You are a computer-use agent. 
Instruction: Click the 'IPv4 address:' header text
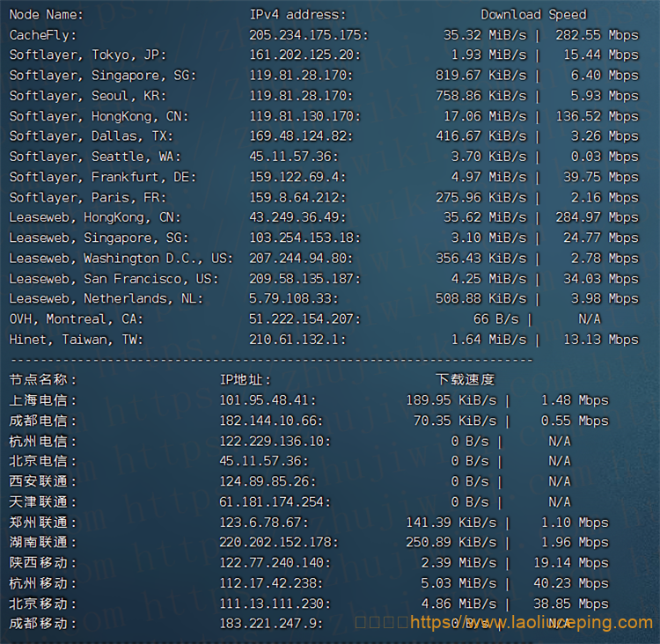coord(297,15)
